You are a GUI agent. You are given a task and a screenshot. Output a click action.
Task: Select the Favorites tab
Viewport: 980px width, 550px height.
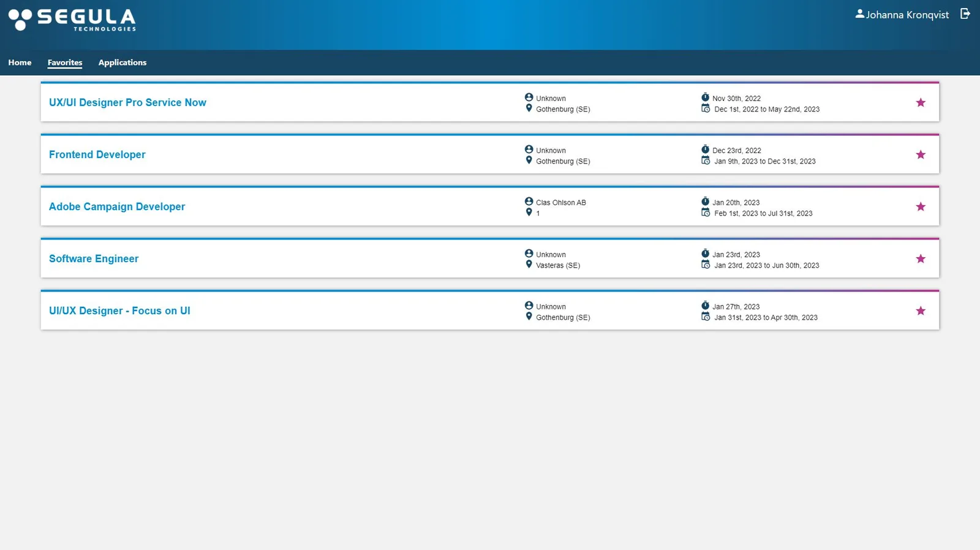pyautogui.click(x=65, y=62)
